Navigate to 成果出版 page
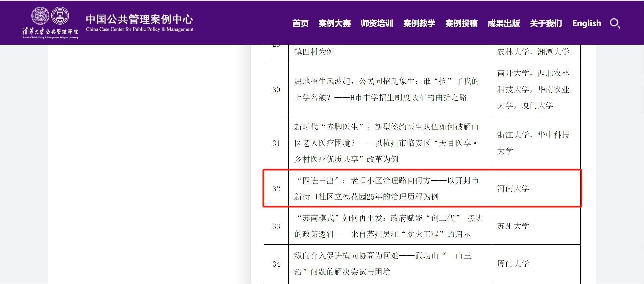Viewport: 644px width, 284px height. pos(503,23)
